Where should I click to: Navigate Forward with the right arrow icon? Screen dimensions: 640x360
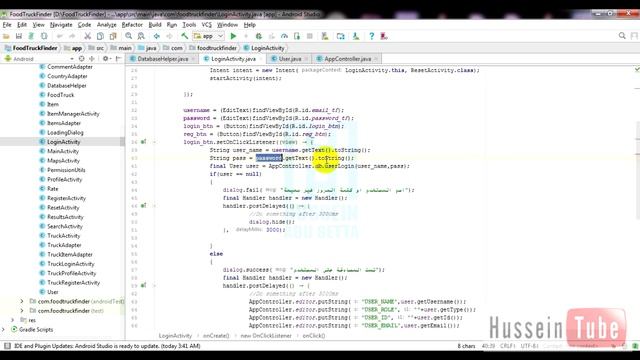169,36
